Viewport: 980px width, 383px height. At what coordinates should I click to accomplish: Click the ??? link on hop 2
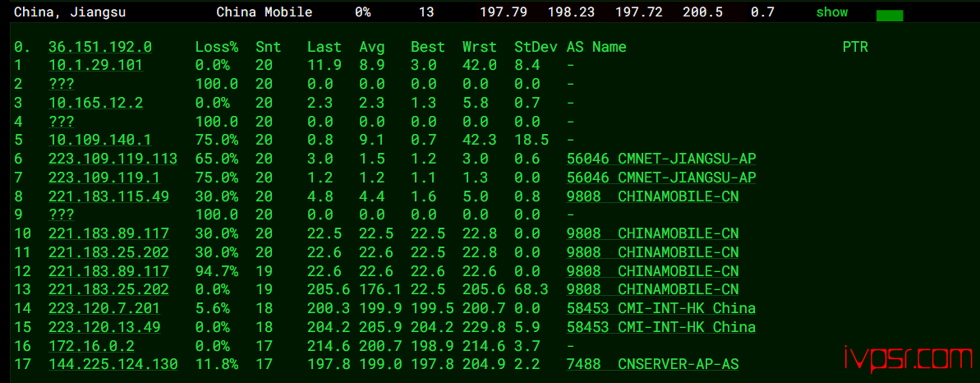coord(62,85)
